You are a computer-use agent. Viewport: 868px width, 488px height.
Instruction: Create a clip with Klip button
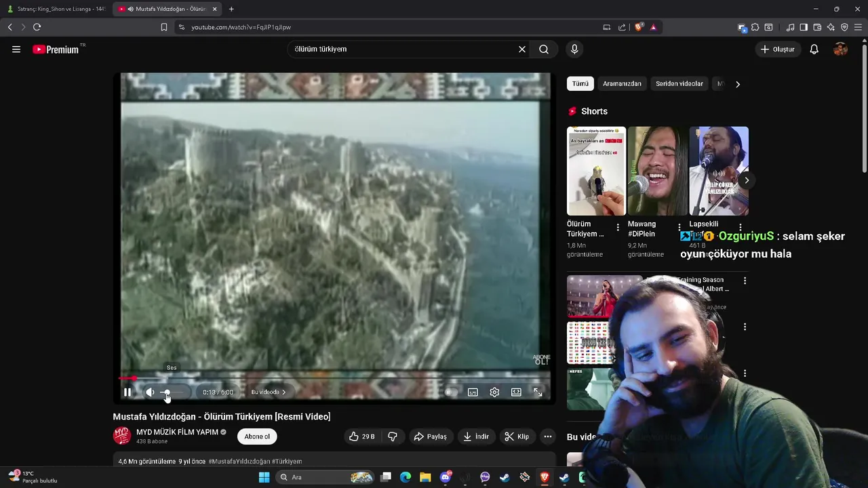(x=517, y=436)
